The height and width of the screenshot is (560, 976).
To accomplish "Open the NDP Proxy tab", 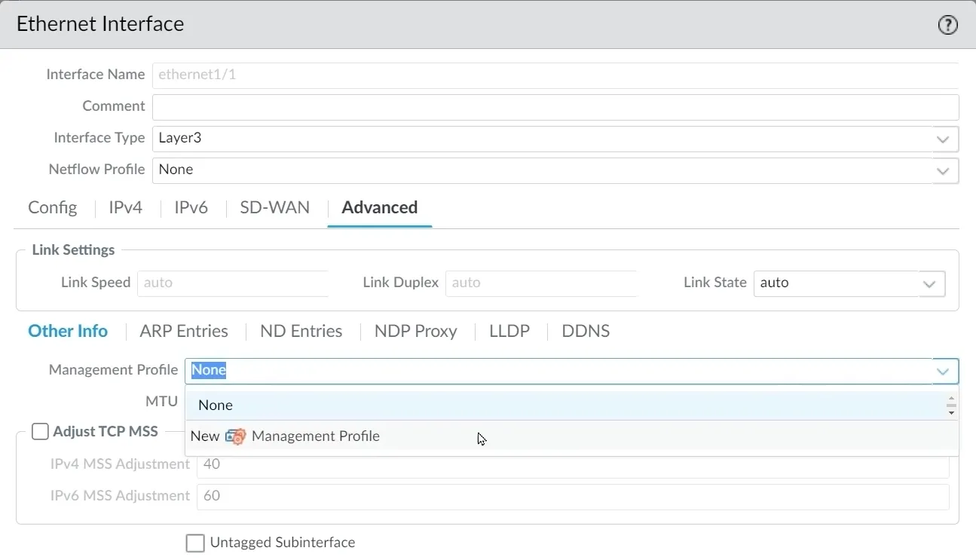I will pyautogui.click(x=415, y=331).
